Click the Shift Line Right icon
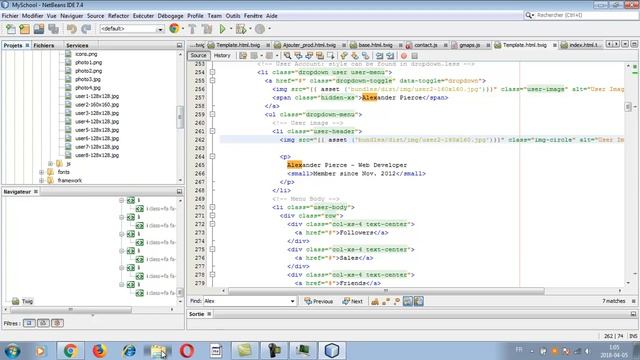 pyautogui.click(x=390, y=56)
